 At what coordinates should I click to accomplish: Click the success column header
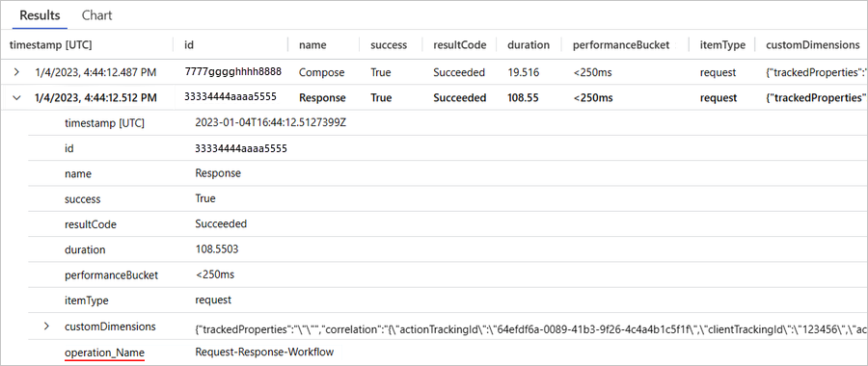coord(389,45)
